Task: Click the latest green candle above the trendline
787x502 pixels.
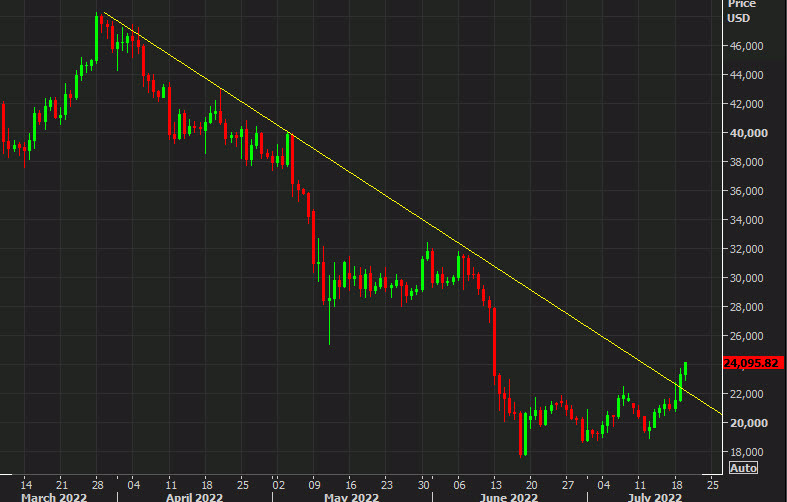Action: 686,368
